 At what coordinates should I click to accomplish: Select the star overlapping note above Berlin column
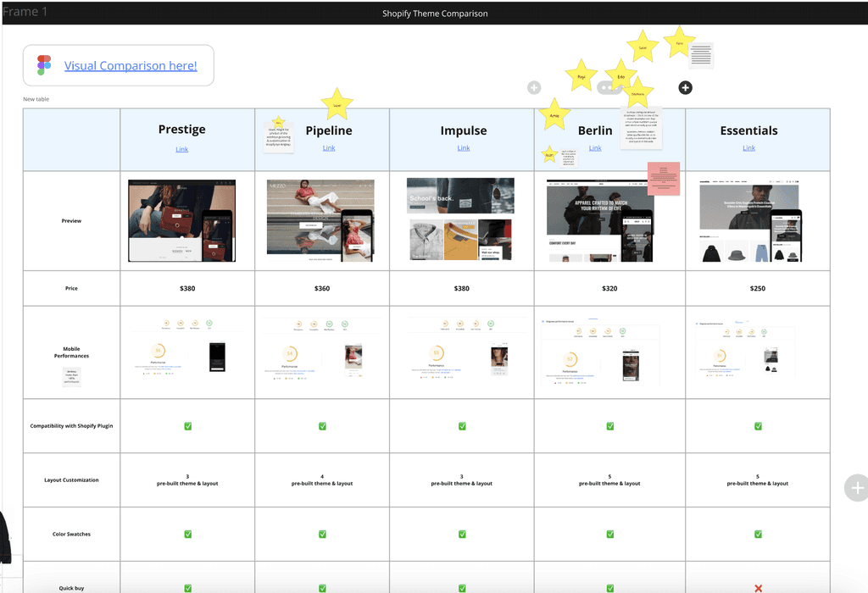pos(637,93)
